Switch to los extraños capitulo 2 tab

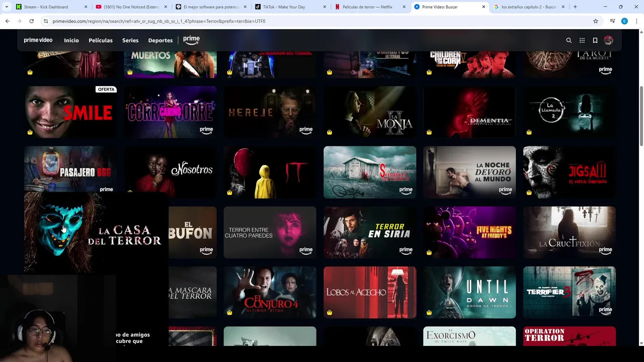pos(528,7)
